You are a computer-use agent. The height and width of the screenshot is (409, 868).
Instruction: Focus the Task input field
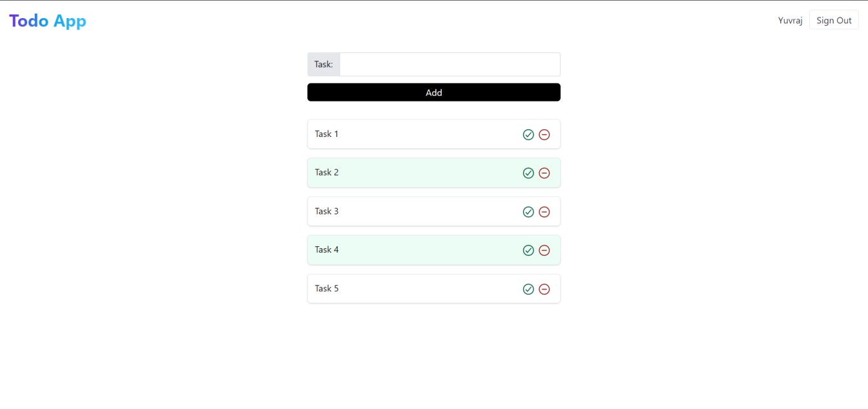449,65
